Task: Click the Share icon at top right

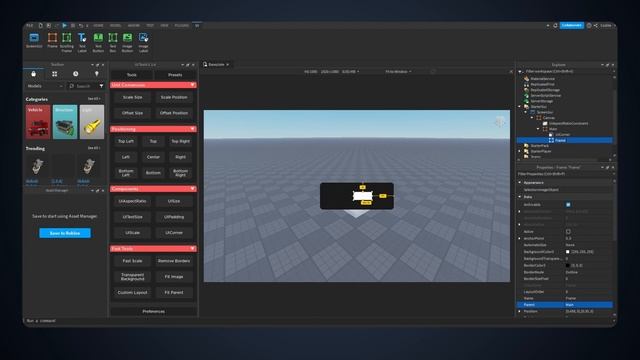Action: point(596,25)
